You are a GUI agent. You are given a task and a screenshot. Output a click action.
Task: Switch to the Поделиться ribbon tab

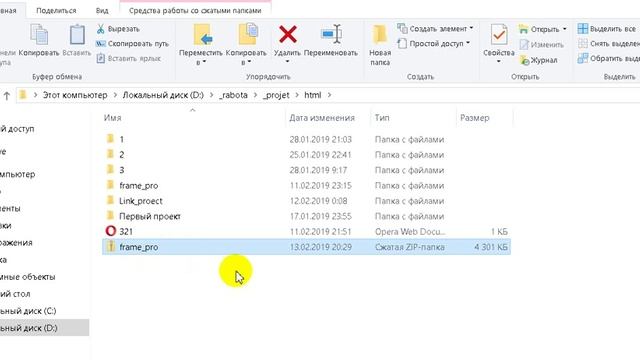pos(56,11)
